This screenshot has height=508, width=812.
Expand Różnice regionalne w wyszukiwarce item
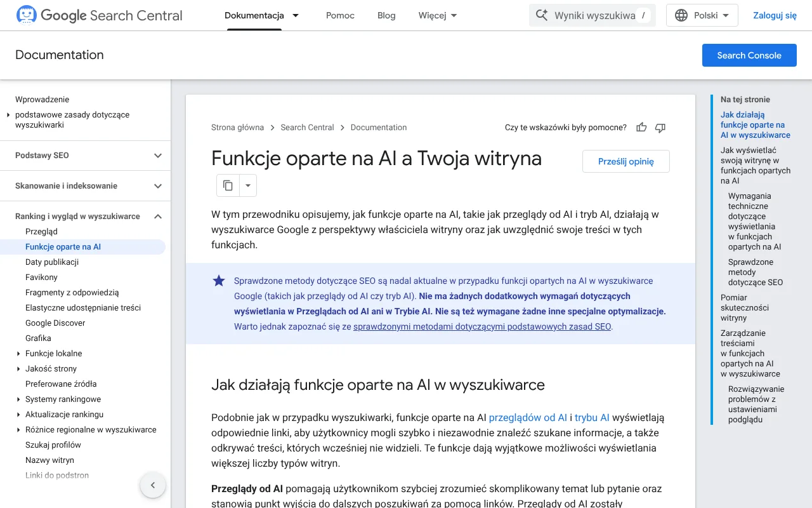coord(18,430)
